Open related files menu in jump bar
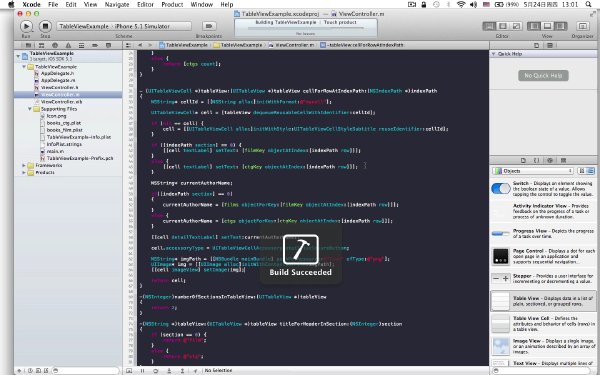The image size is (600, 375). click(x=128, y=45)
